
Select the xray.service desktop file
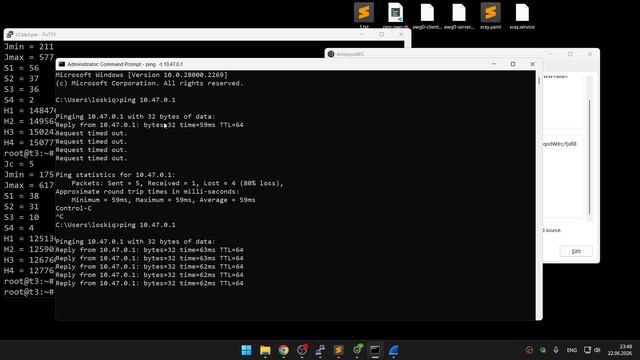[522, 16]
